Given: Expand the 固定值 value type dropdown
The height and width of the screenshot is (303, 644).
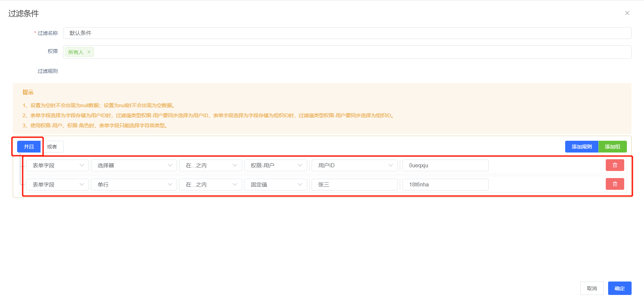Looking at the screenshot, I should [x=275, y=185].
